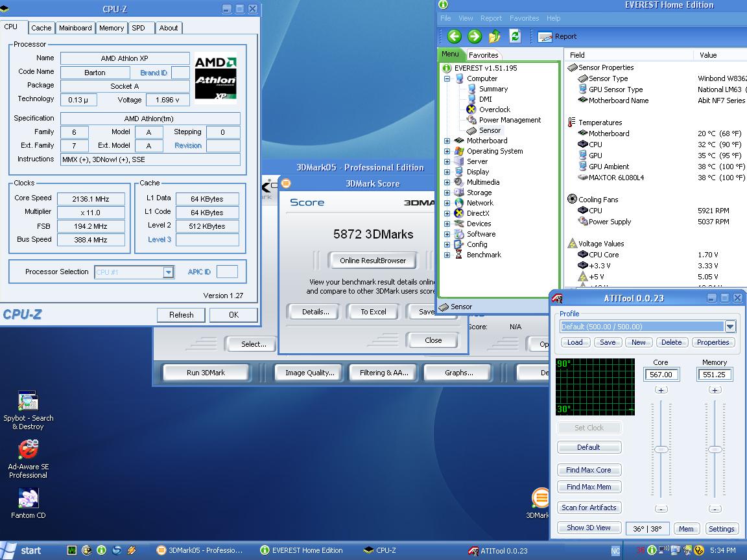The width and height of the screenshot is (747, 560).
Task: Switch to ATITool taskbar button
Action: pos(499,550)
